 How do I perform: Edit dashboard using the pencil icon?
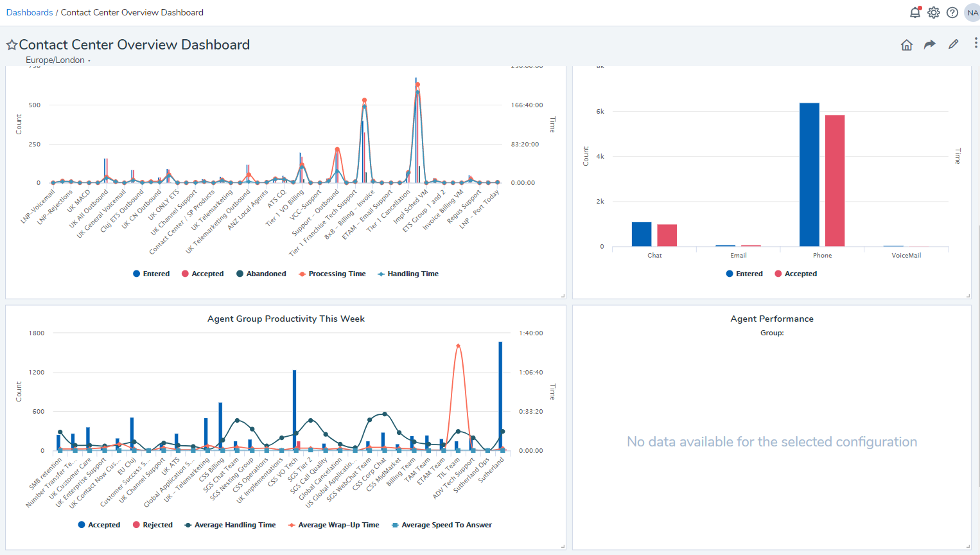(x=954, y=44)
